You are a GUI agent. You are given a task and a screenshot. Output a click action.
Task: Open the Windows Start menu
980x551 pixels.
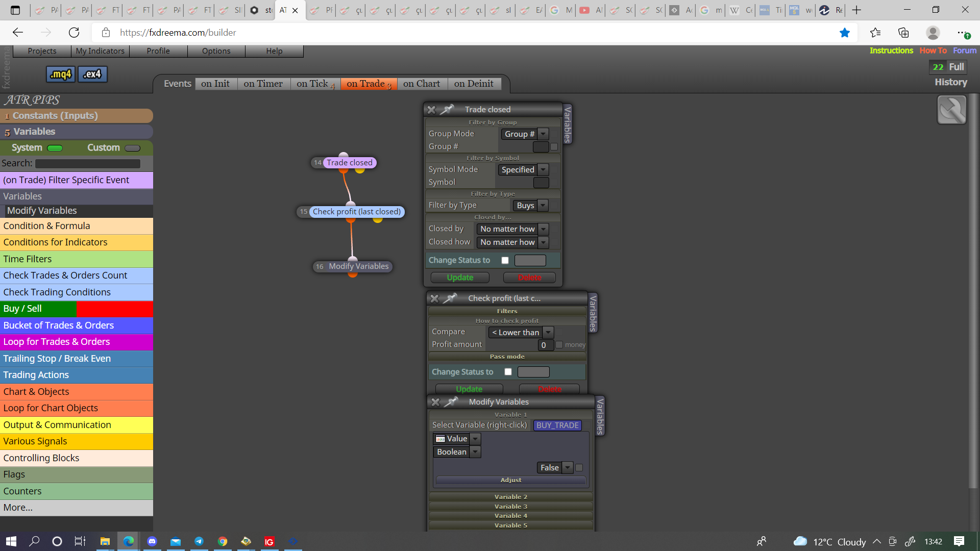(11, 541)
